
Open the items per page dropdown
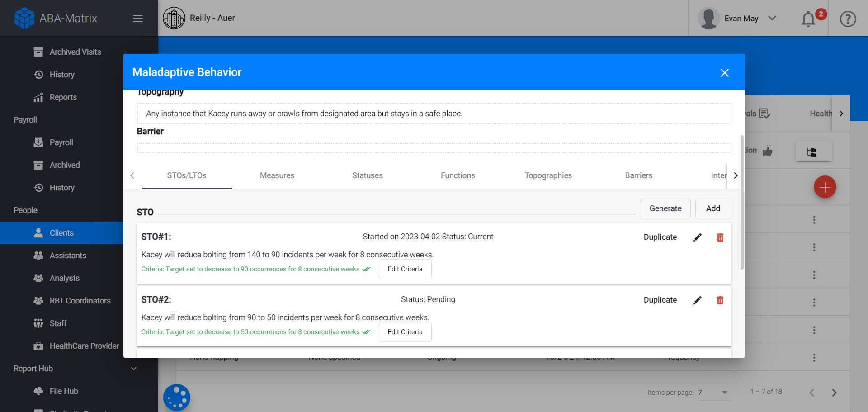click(x=713, y=393)
